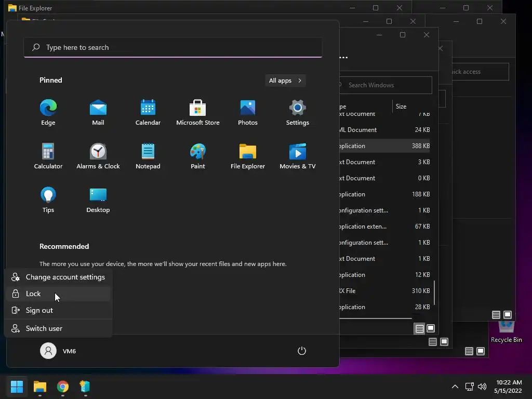
Task: Open the Tips app
Action: click(48, 199)
